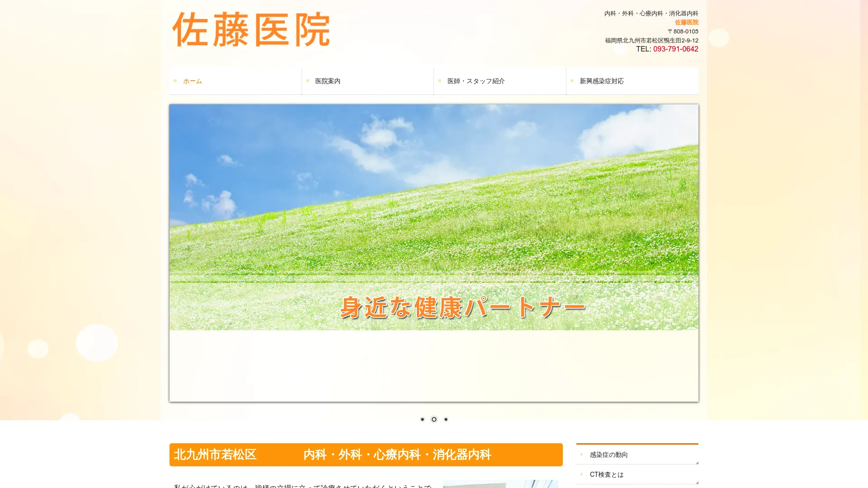Click arrow icon beside 感染症の動向
868x488 pixels.
[581, 454]
